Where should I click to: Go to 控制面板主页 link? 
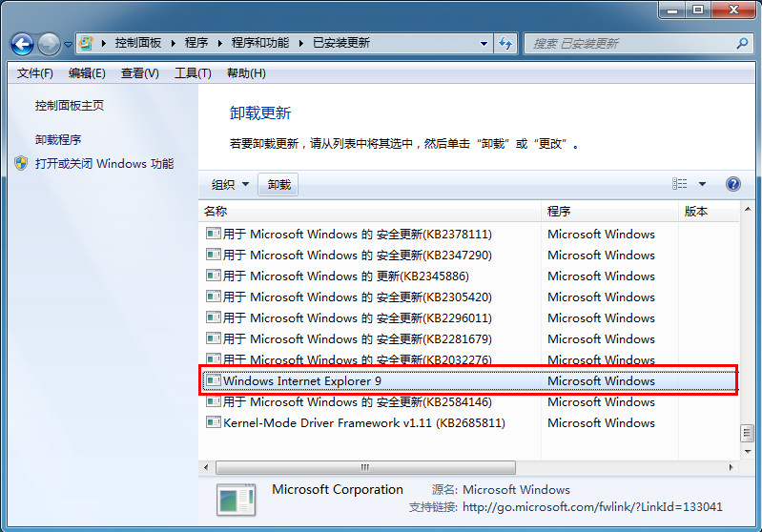pos(70,106)
